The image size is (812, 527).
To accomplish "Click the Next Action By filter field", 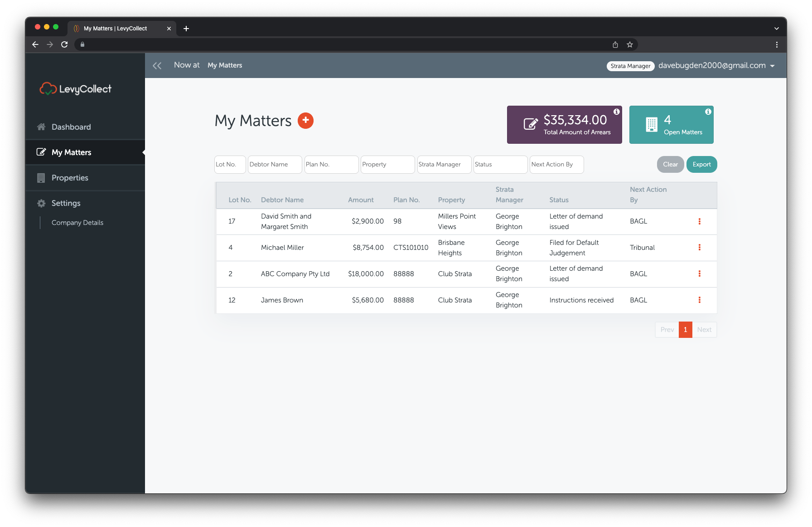I will click(556, 165).
